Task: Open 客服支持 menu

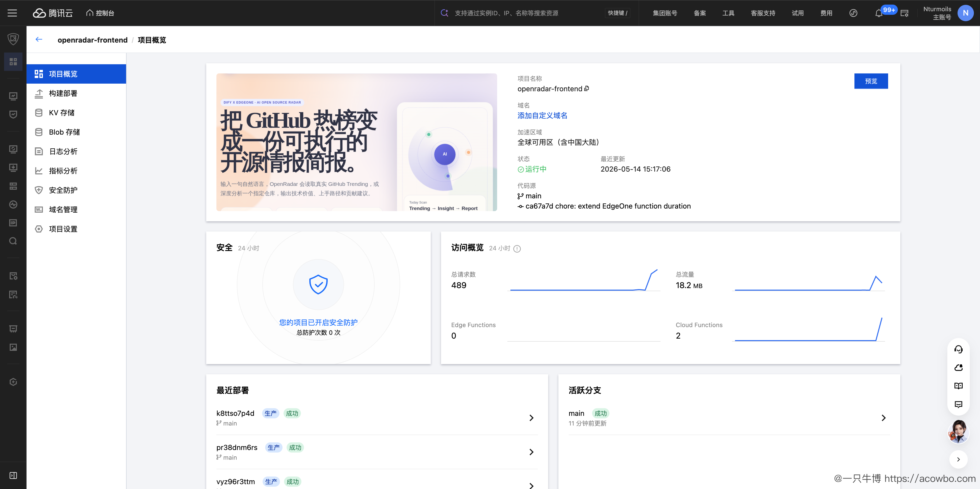Action: 763,13
